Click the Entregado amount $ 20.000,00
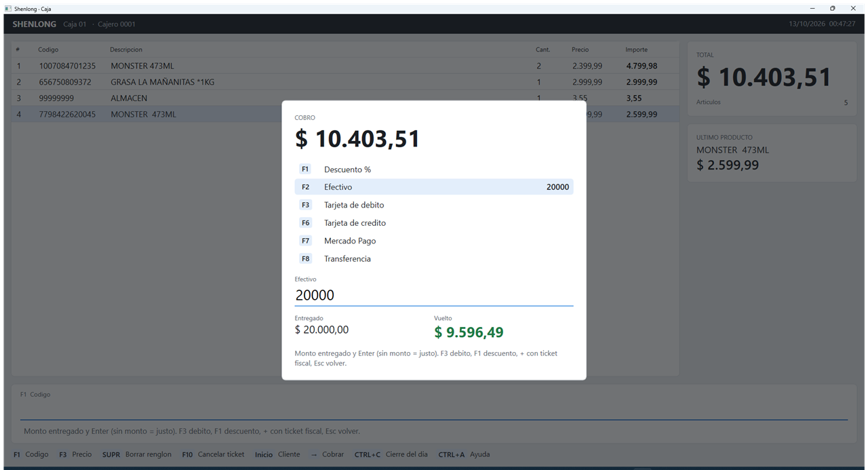Viewport: 868px width, 470px height. coord(322,330)
